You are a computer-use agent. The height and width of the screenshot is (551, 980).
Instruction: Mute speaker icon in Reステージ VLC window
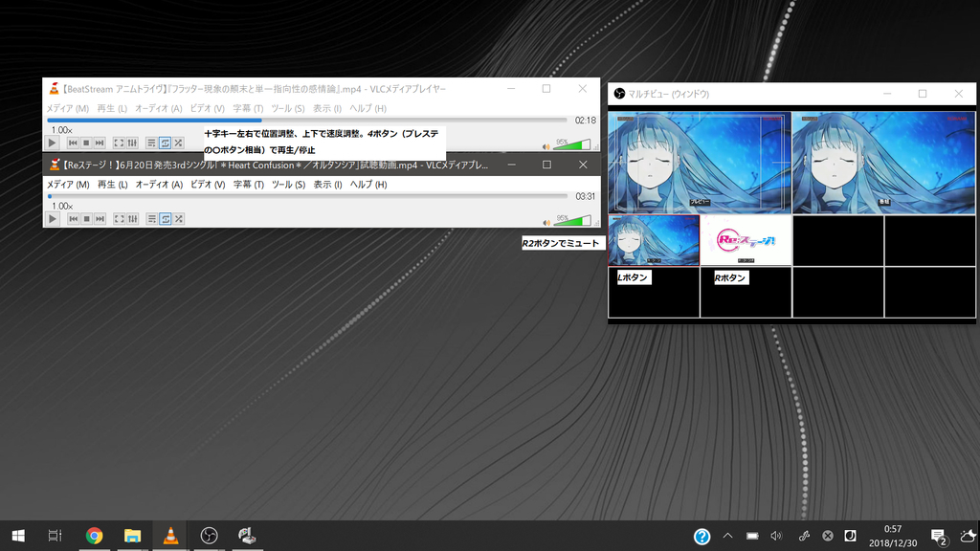pos(546,223)
